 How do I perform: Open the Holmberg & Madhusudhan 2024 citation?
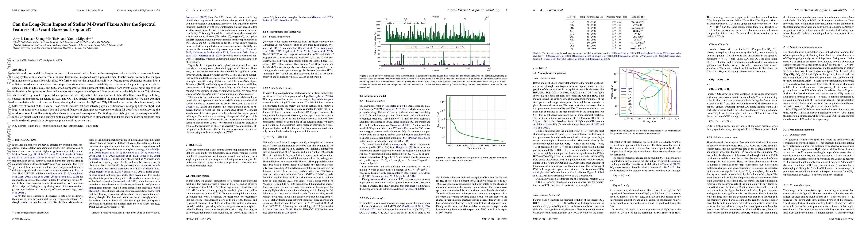point(210,53)
